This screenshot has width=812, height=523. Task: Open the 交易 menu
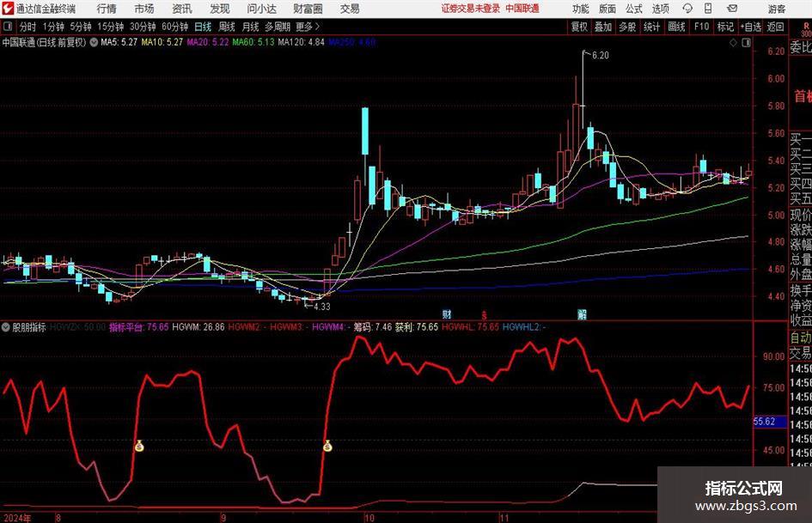[350, 9]
